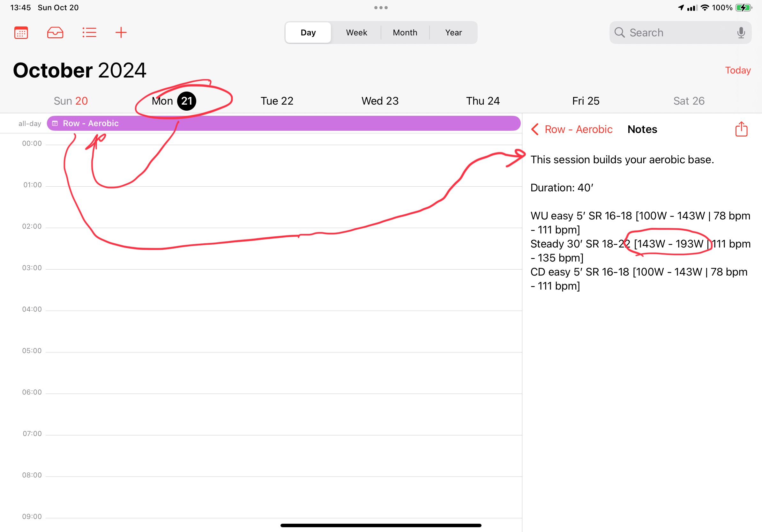The height and width of the screenshot is (532, 762).
Task: Select Fri 25 in the week strip
Action: pos(586,101)
